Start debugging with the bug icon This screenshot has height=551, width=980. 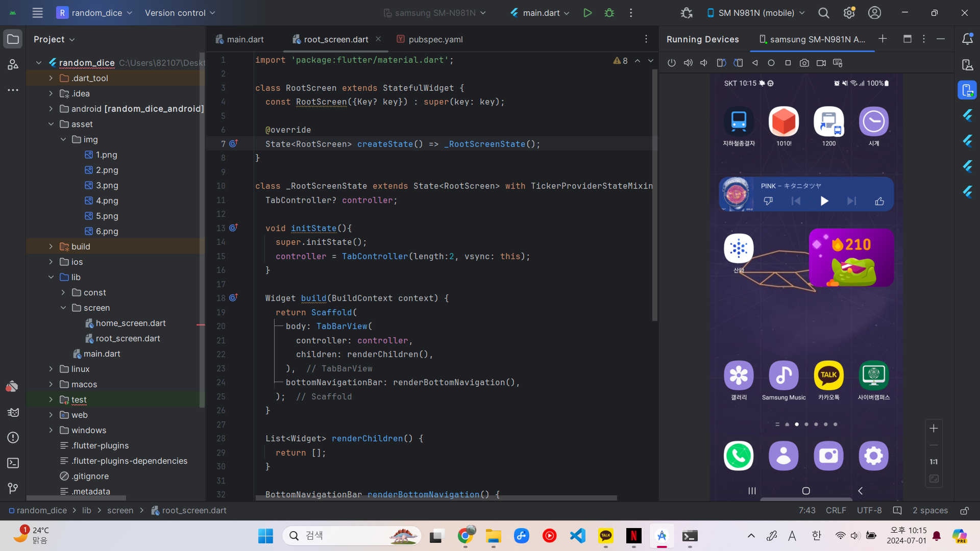pos(609,13)
